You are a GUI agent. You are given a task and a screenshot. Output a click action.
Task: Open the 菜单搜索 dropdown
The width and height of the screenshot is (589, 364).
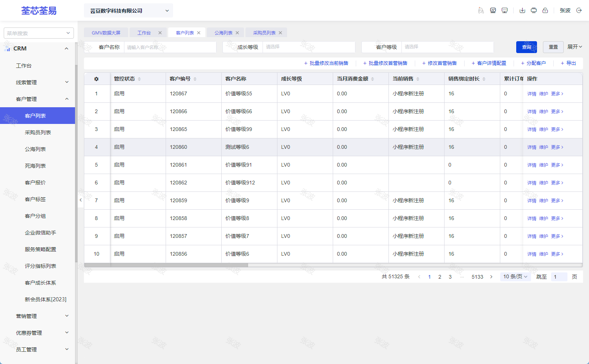(x=39, y=33)
